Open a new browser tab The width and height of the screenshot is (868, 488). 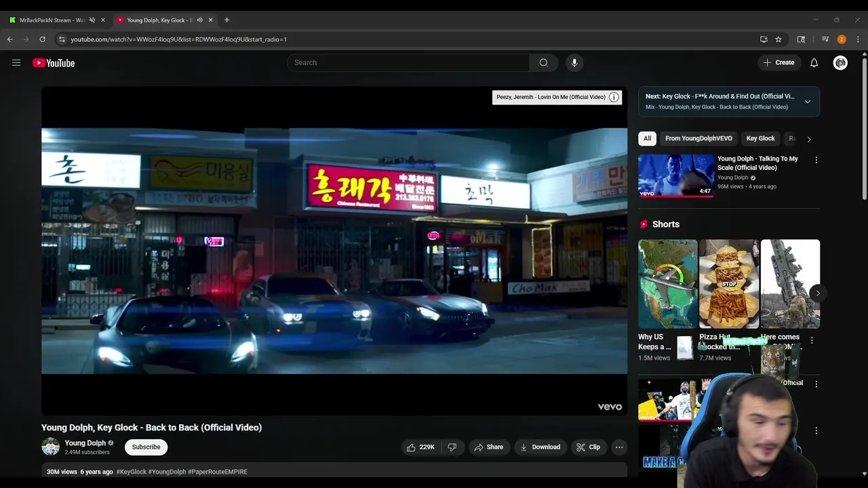point(226,20)
